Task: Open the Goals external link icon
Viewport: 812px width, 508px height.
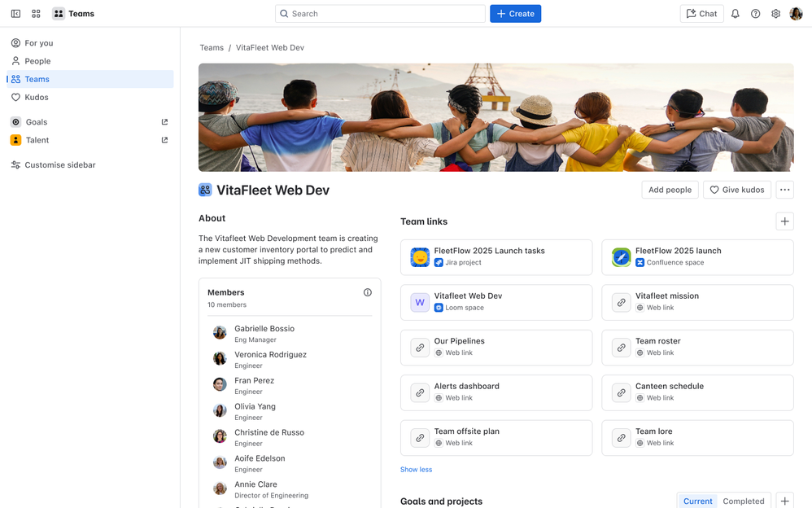Action: tap(164, 122)
